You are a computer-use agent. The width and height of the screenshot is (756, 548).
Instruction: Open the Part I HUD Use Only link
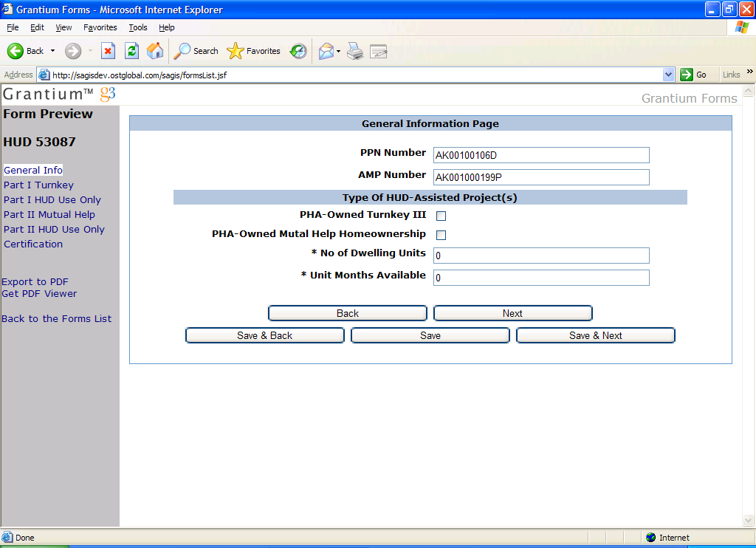[x=52, y=199]
